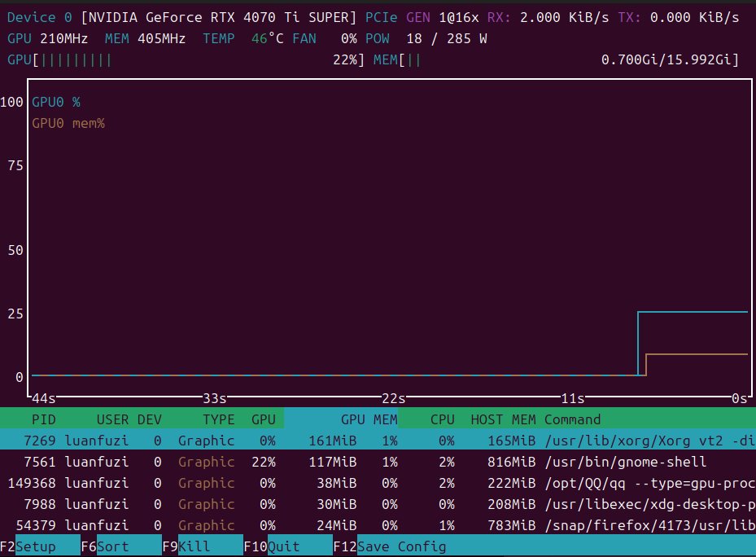Click the CPU column header
Viewport: 756px width, 557px height.
(443, 419)
